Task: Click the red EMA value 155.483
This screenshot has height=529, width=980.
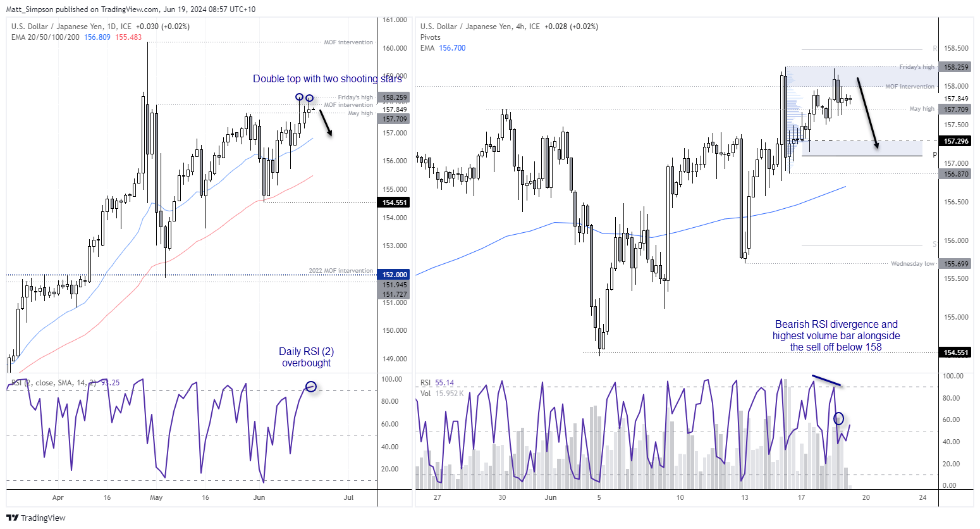Action: coord(128,37)
